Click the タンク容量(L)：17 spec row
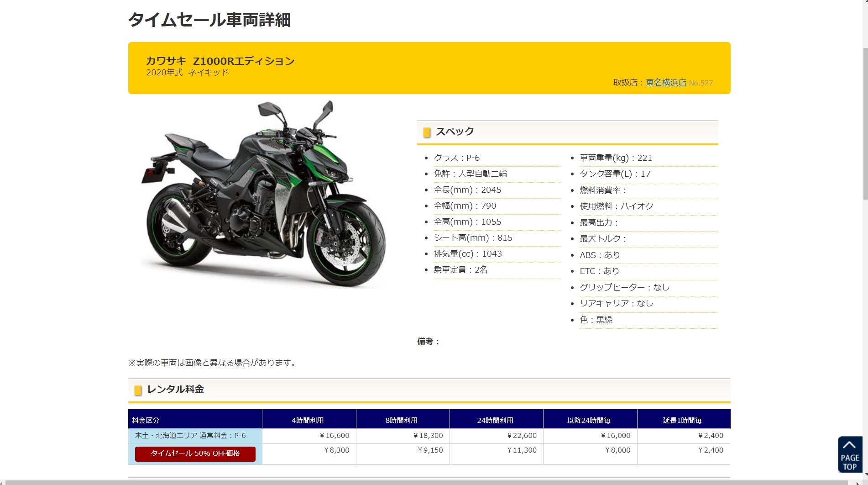This screenshot has width=868, height=485. coord(648,174)
